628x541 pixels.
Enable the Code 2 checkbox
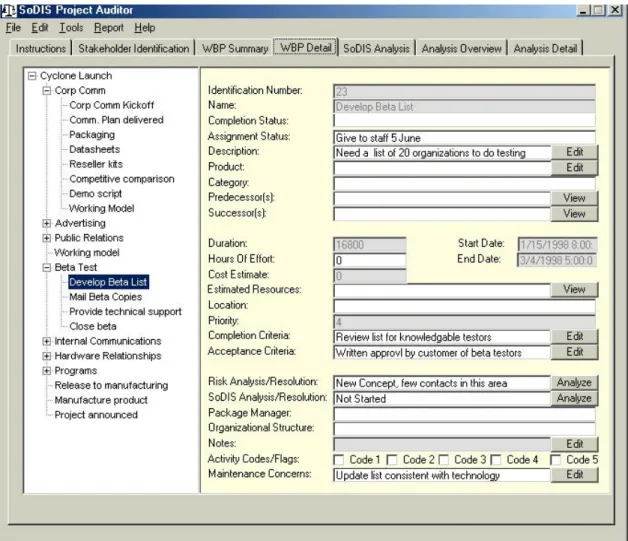point(392,460)
